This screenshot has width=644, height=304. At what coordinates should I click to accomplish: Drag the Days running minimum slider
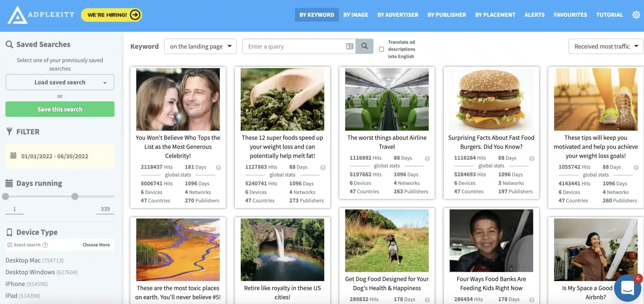pos(5,196)
